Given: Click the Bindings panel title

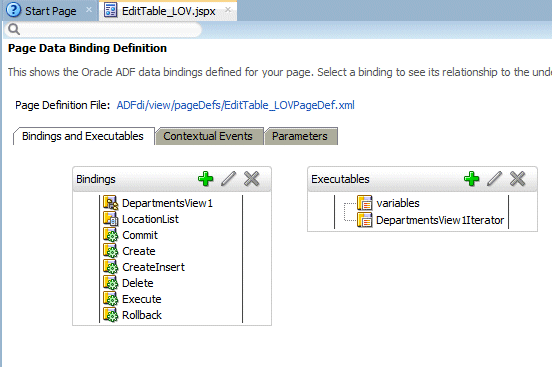Looking at the screenshot, I should pos(96,179).
